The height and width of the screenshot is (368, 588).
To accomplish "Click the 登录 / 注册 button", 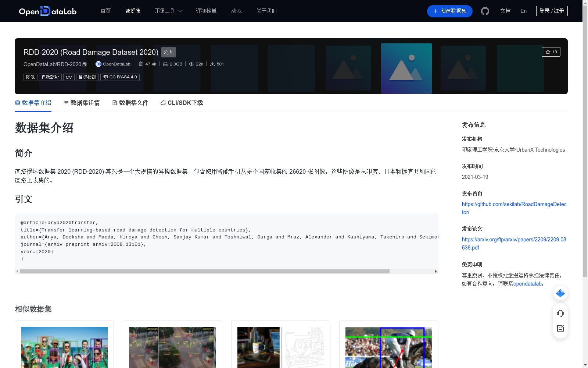I will (x=552, y=11).
